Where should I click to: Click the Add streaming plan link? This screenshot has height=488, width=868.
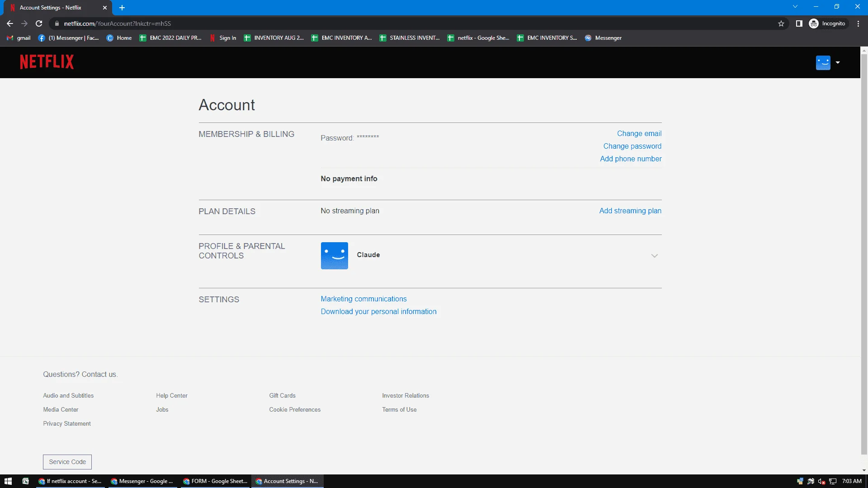coord(630,211)
